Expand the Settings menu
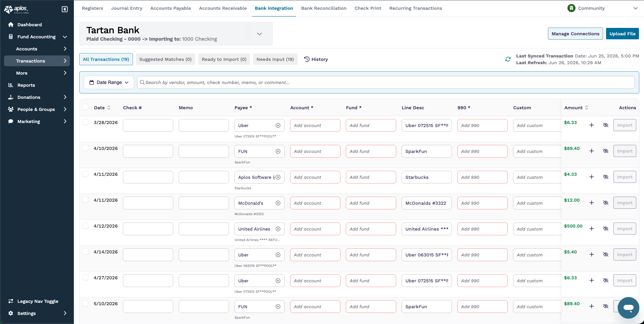Image resolution: width=644 pixels, height=324 pixels. pos(65,313)
